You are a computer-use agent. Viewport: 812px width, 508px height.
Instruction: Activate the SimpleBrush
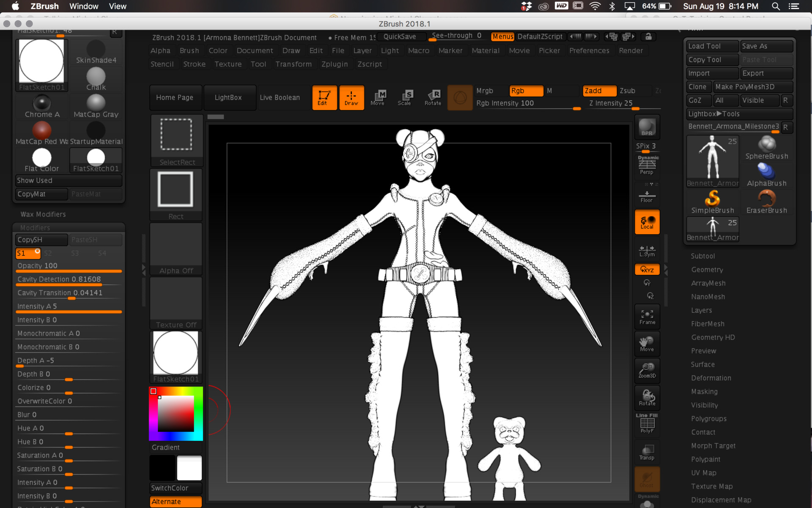713,199
